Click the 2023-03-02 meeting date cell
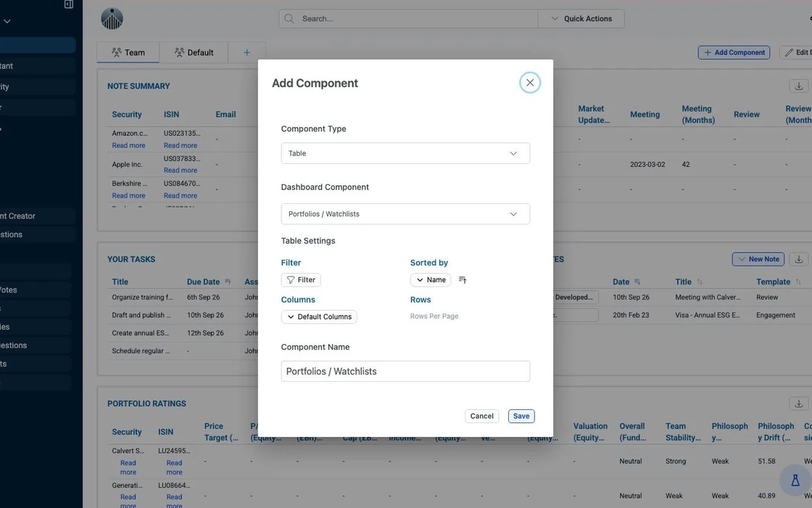The height and width of the screenshot is (508, 812). [x=647, y=164]
